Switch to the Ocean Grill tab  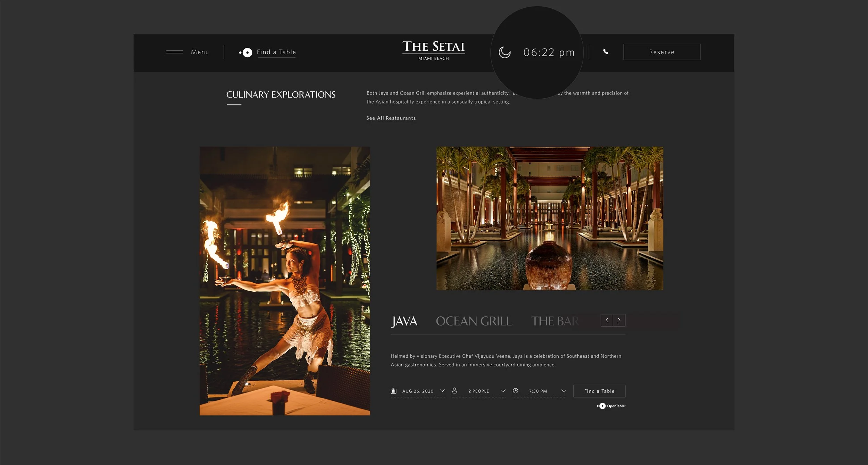pos(474,321)
